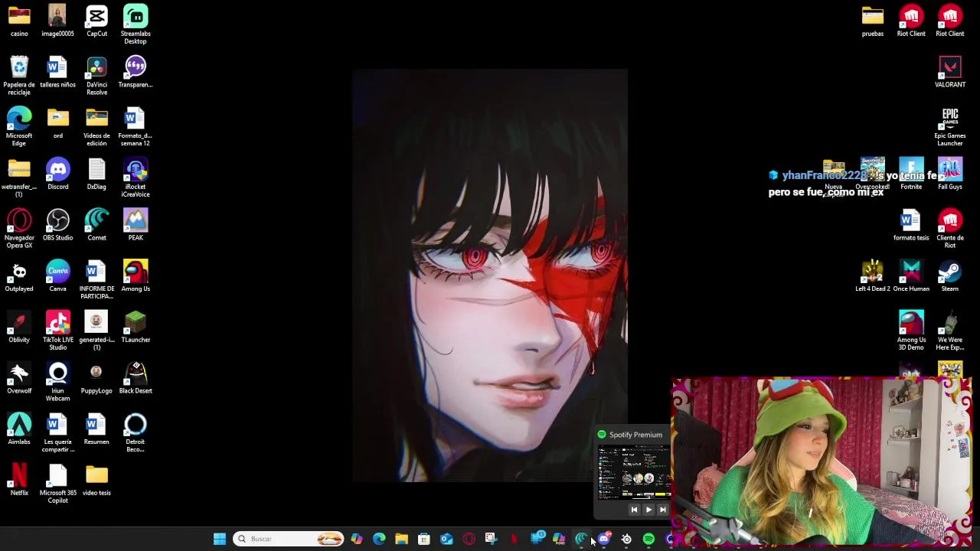Viewport: 980px width, 551px height.
Task: Switch to Spotify taskbar icon
Action: point(648,539)
